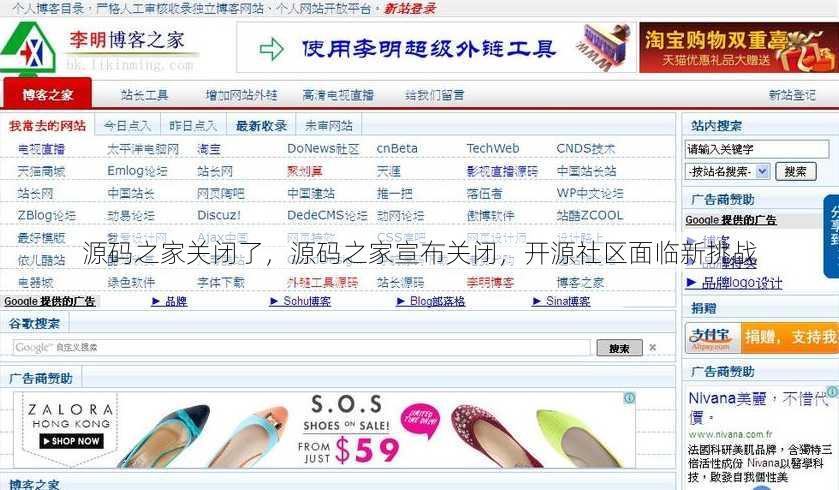Open the 天猫商城 link
Screen dimensions: 839x490
point(41,171)
